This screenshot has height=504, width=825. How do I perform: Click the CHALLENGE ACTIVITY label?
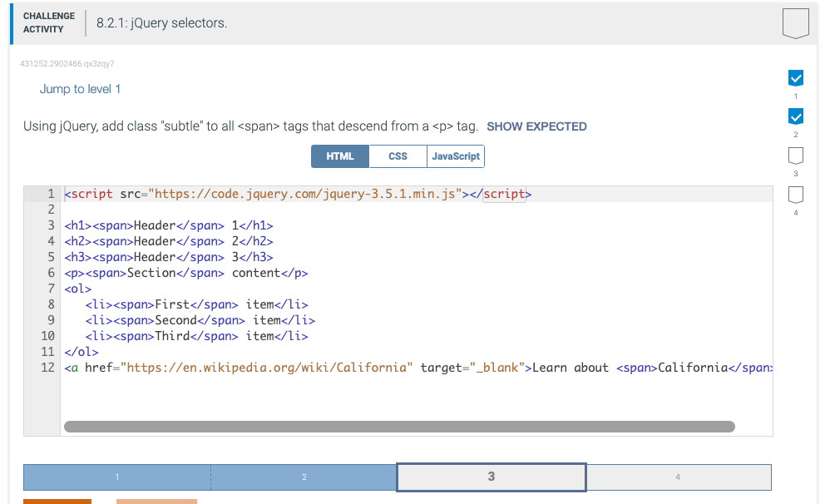pyautogui.click(x=49, y=22)
